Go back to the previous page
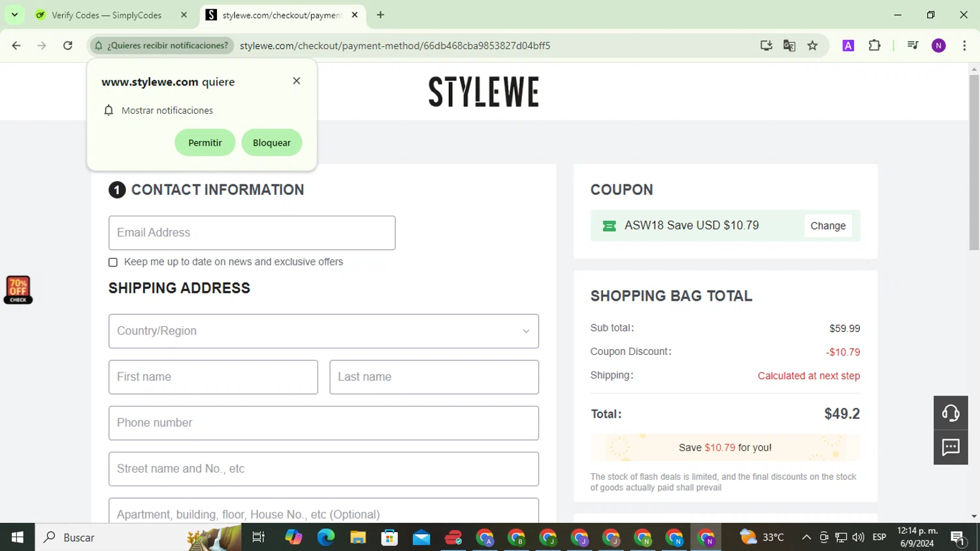The height and width of the screenshot is (551, 980). pyautogui.click(x=16, y=46)
